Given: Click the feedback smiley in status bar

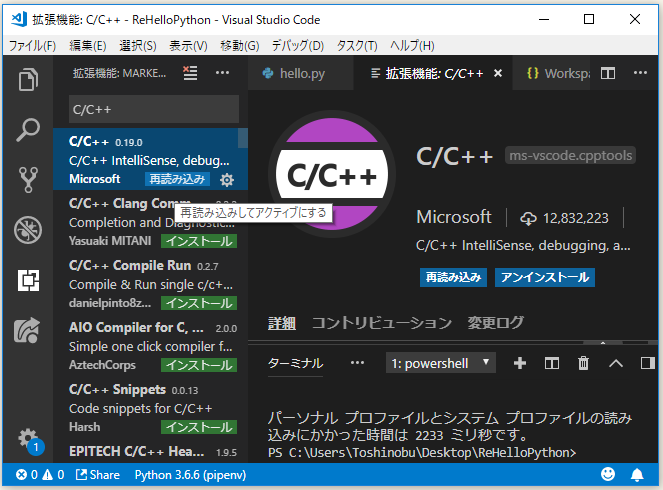Looking at the screenshot, I should click(x=608, y=474).
